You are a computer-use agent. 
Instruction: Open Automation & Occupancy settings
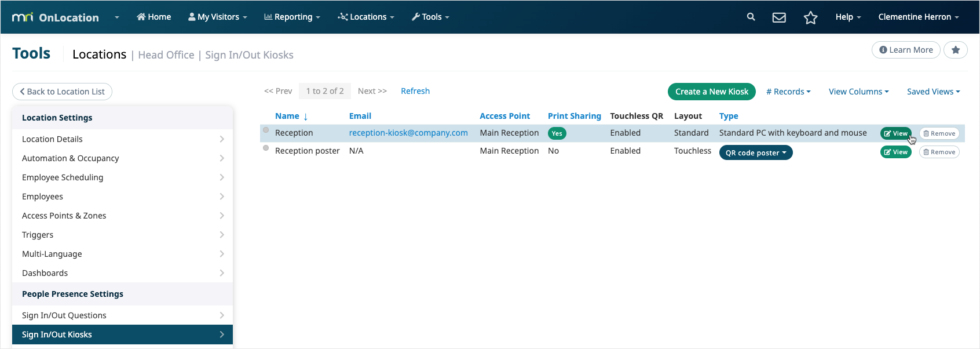122,158
